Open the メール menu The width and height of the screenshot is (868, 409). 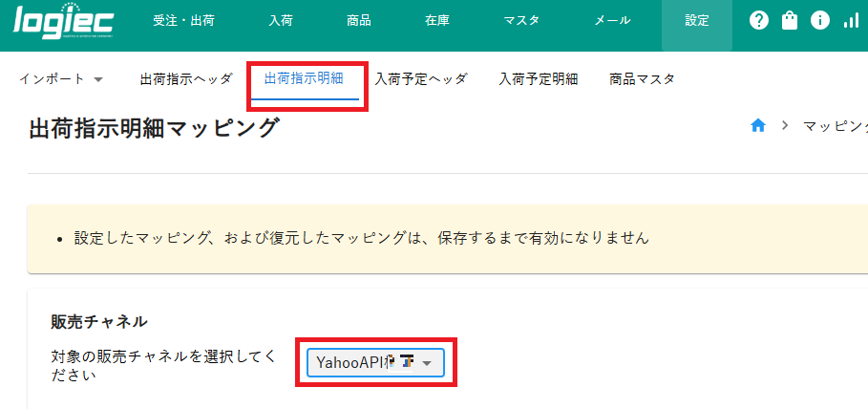coord(612,21)
